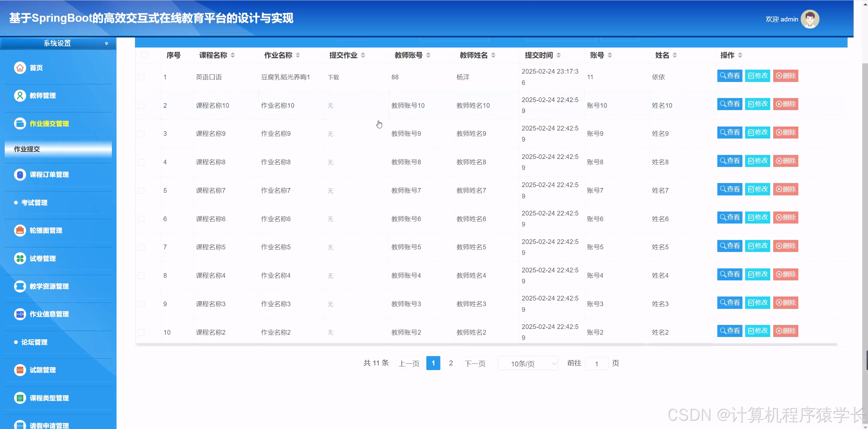Image resolution: width=868 pixels, height=429 pixels.
Task: Click the 轮播图管理 briefcase icon
Action: coord(20,230)
